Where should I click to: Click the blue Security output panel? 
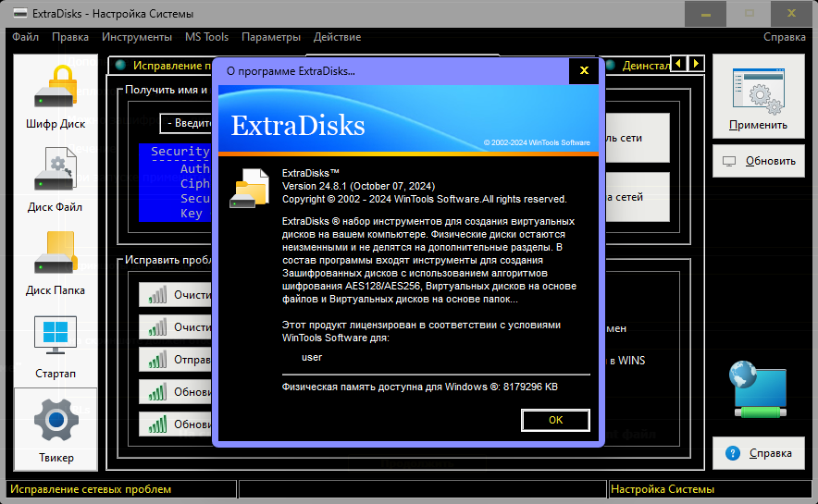[175, 182]
